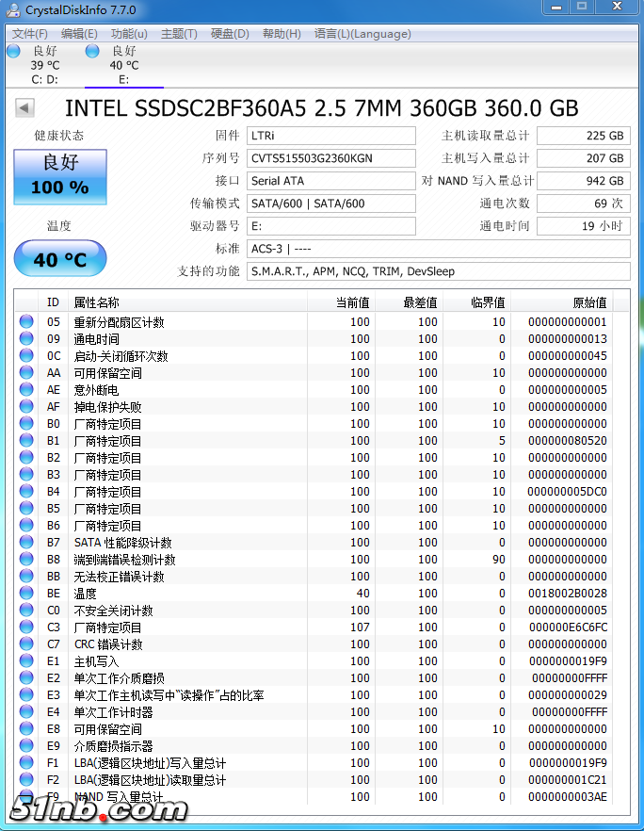Open the 文件(F) menu
Image resolution: width=644 pixels, height=831 pixels.
(x=30, y=34)
